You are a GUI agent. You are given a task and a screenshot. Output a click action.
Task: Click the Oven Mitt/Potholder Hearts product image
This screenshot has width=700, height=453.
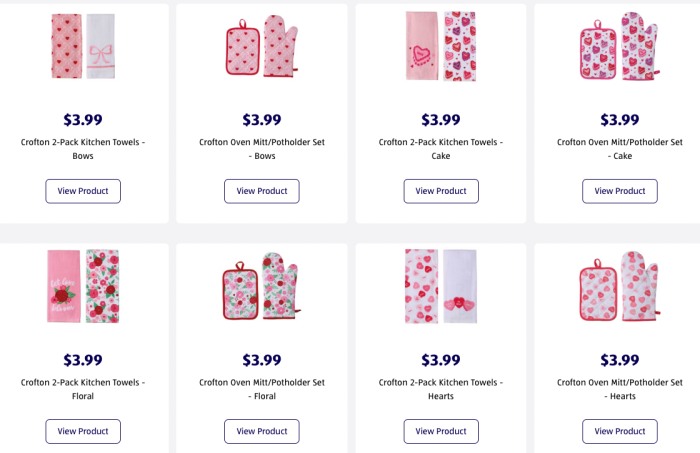pyautogui.click(x=620, y=286)
